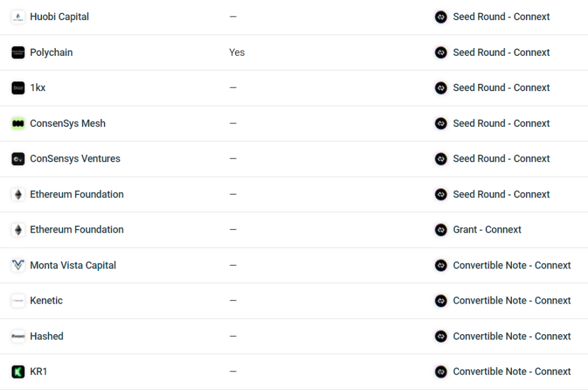Click the 1kx logo icon

(18, 88)
